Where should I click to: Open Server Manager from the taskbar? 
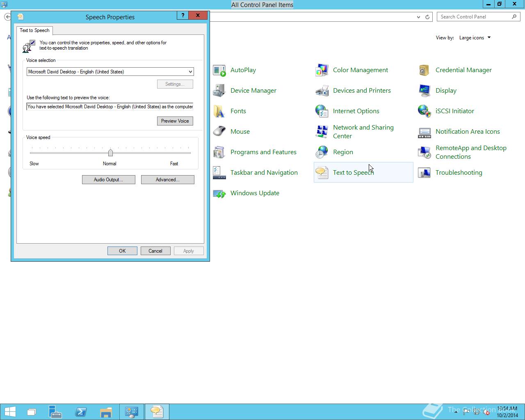tap(55, 412)
